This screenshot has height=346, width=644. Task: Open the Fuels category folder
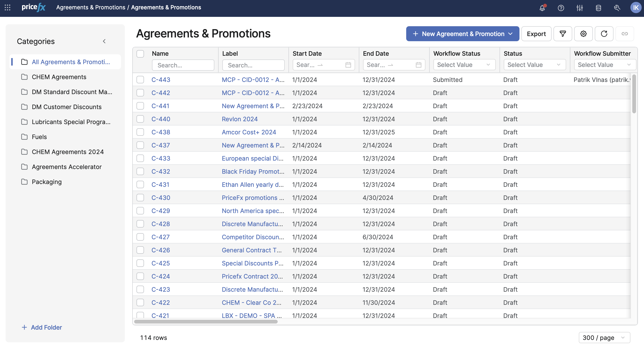[x=39, y=137]
